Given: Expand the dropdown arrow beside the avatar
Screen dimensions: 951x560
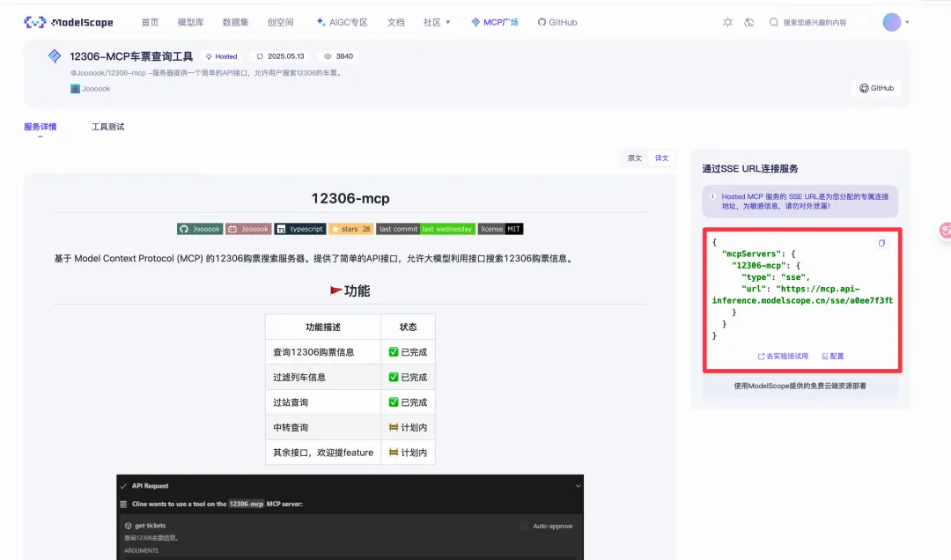Looking at the screenshot, I should pyautogui.click(x=907, y=22).
